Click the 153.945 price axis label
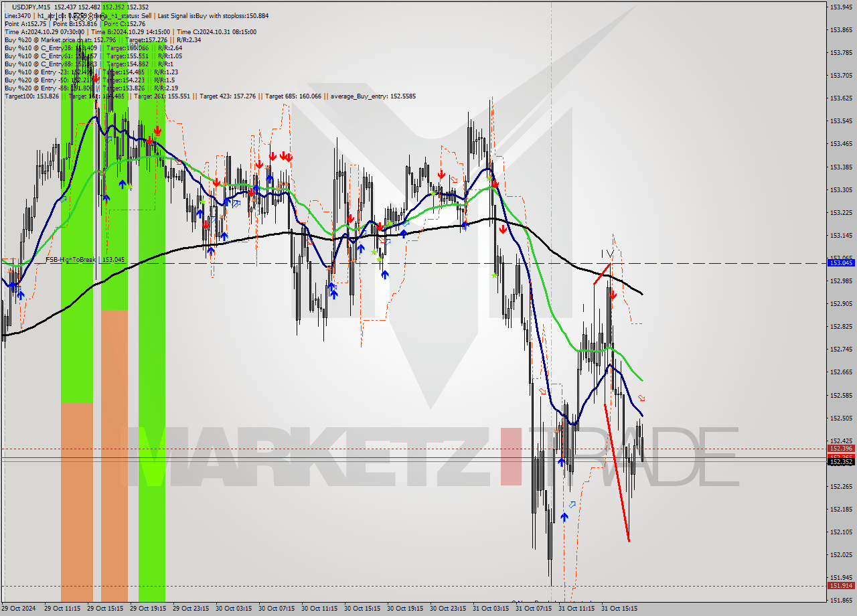 click(x=841, y=7)
